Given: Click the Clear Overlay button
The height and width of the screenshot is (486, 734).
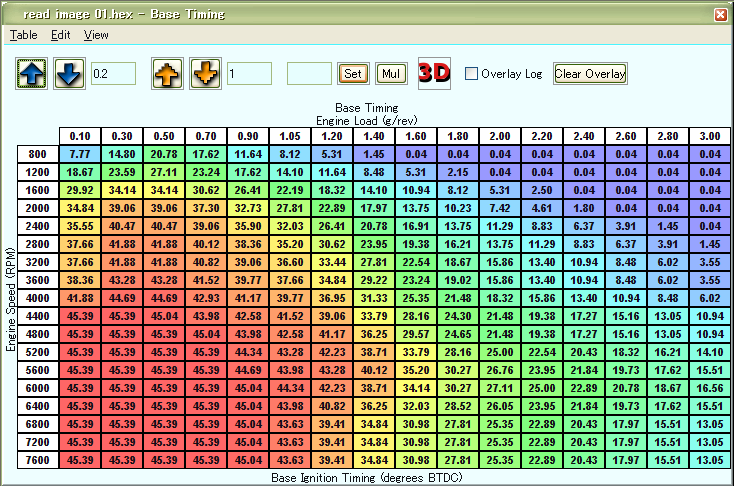Looking at the screenshot, I should (590, 74).
